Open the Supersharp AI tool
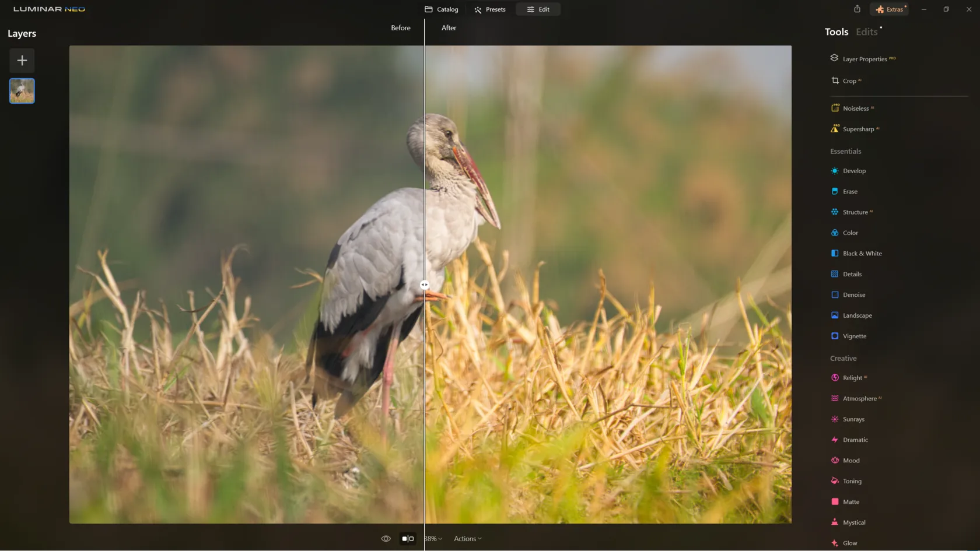The width and height of the screenshot is (980, 551). (x=857, y=129)
